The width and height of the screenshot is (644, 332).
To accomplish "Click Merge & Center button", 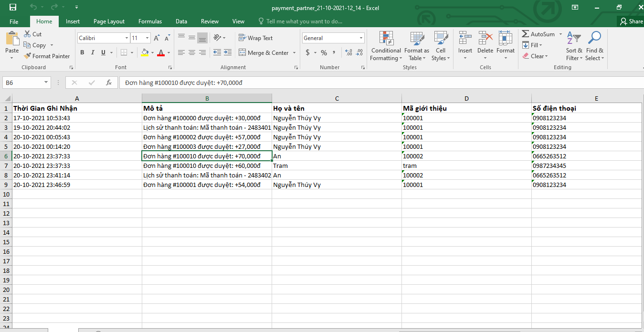I will 264,53.
